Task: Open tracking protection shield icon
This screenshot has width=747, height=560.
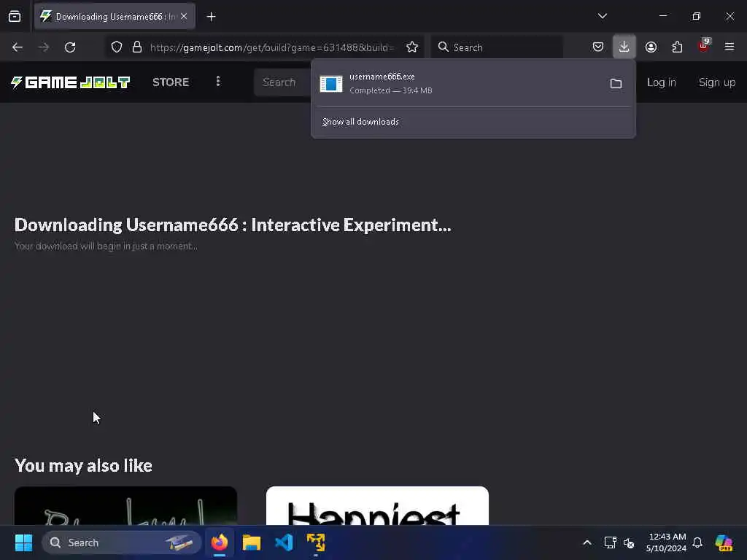Action: [x=117, y=47]
